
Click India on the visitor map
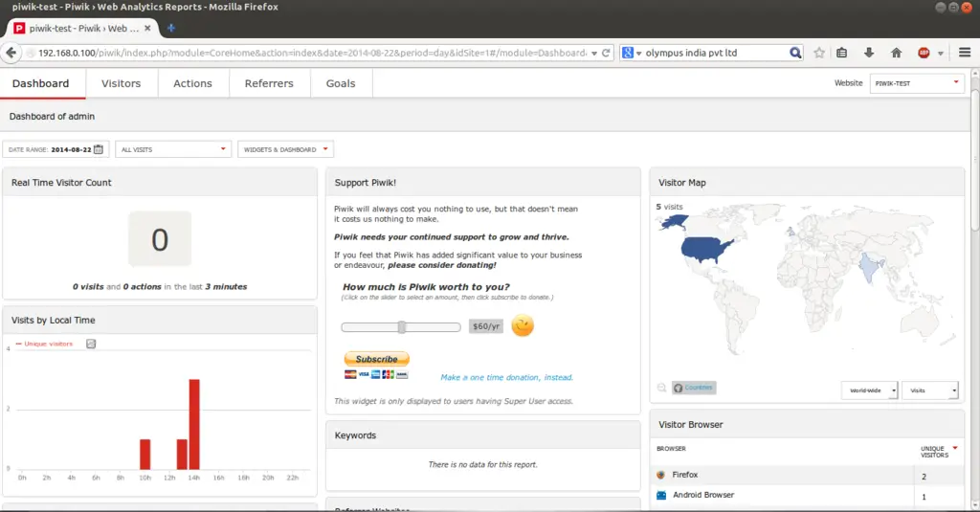click(x=870, y=266)
